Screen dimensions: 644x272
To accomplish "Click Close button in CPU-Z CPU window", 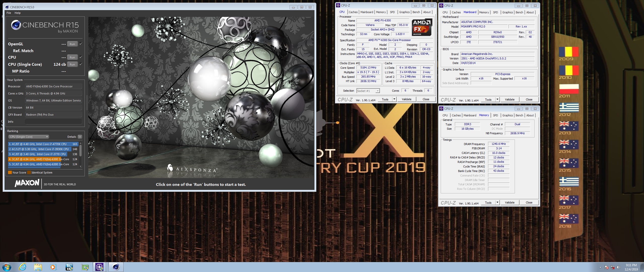I will pyautogui.click(x=426, y=99).
